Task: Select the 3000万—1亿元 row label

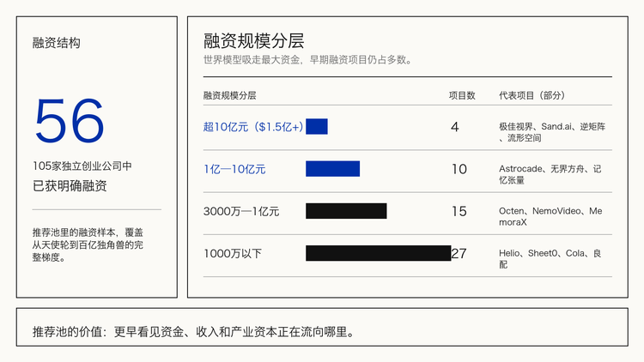Action: click(x=241, y=211)
